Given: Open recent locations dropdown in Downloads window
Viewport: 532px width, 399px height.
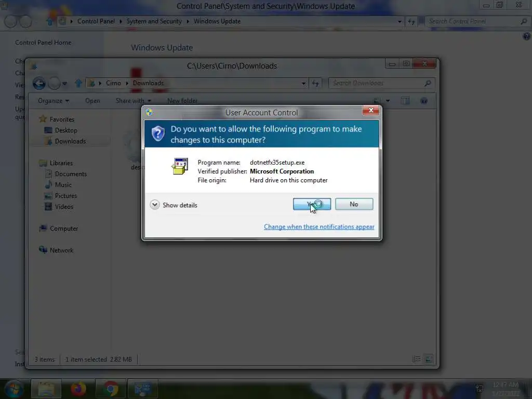Looking at the screenshot, I should pos(65,84).
